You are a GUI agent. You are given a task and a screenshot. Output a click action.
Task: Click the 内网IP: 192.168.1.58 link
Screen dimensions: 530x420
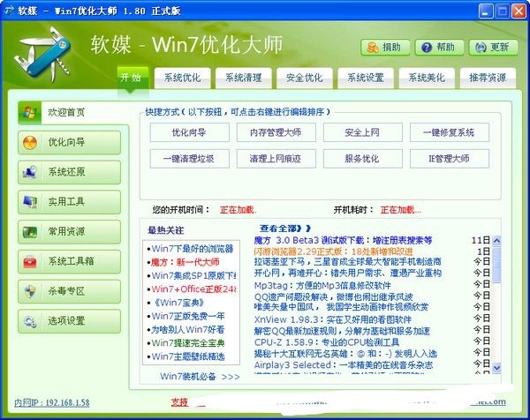pos(52,402)
